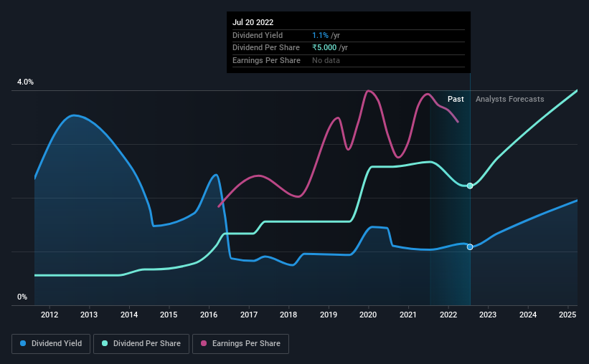
Task: Click the 2015 x-axis label
Action: click(x=169, y=315)
